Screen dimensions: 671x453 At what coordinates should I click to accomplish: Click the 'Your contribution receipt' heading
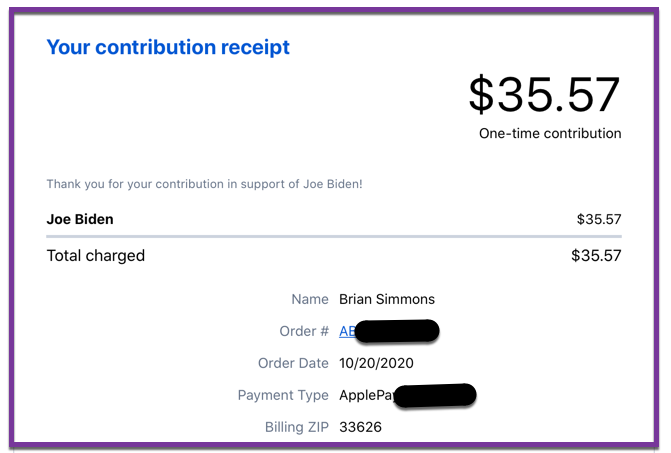pos(168,47)
